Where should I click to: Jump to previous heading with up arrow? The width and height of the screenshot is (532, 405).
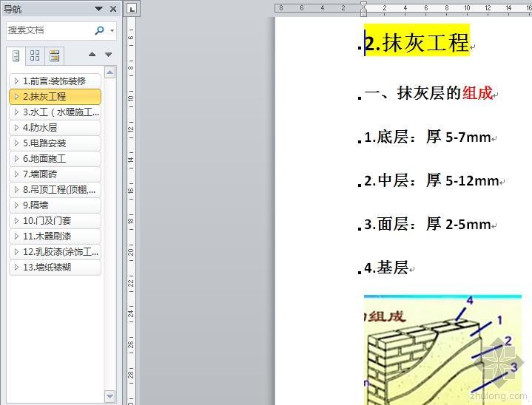(92, 55)
